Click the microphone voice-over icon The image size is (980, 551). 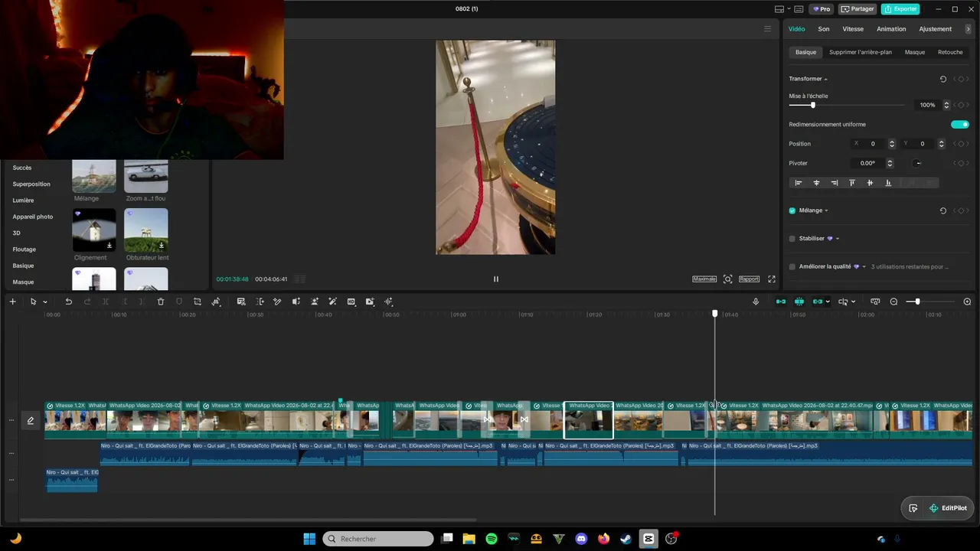tap(756, 302)
